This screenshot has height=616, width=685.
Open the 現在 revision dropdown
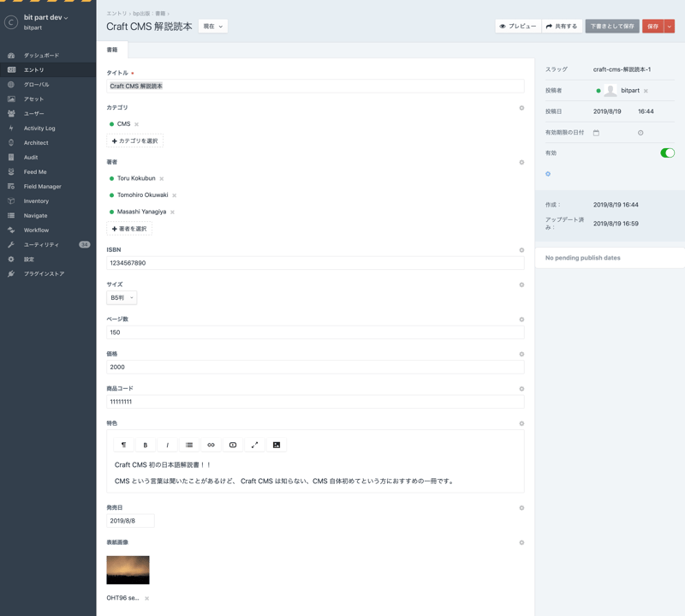point(212,27)
